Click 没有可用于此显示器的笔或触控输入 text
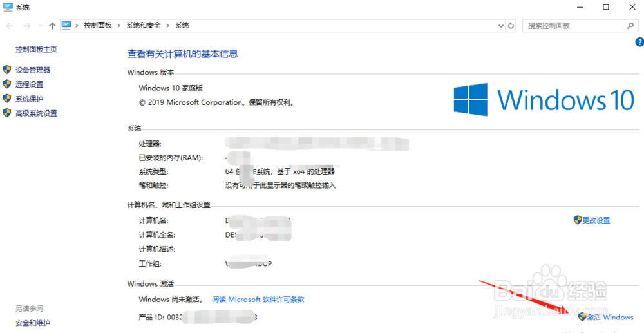 pos(281,186)
